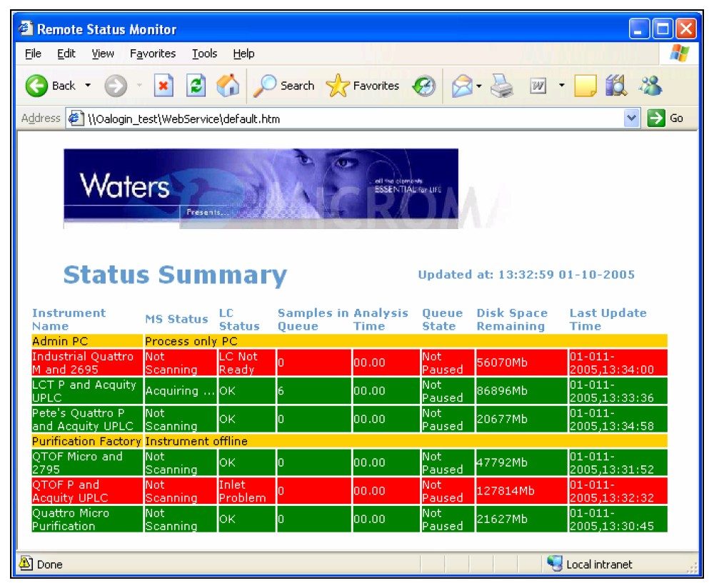The height and width of the screenshot is (588, 714).
Task: Click the Go arrow button
Action: [665, 118]
